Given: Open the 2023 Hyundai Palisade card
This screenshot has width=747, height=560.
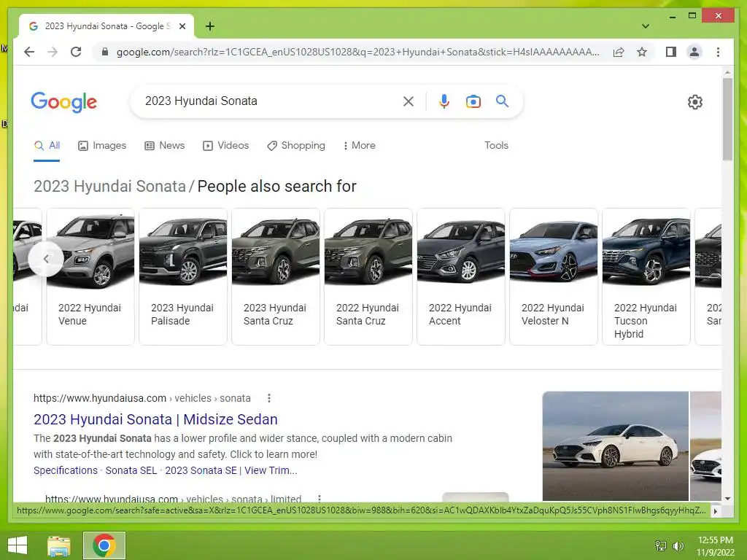Looking at the screenshot, I should tap(183, 276).
